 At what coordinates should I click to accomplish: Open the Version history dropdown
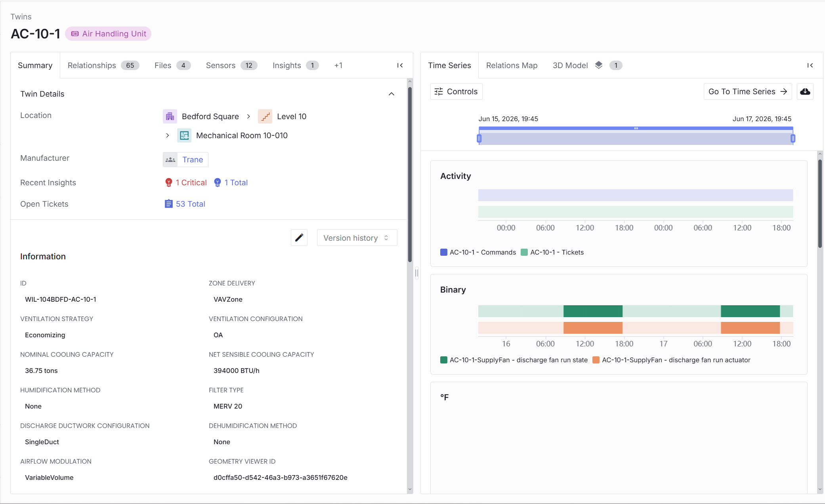tap(357, 238)
